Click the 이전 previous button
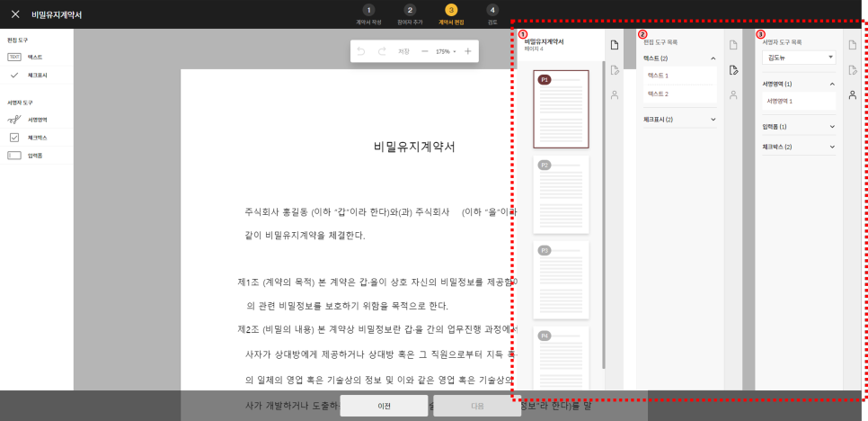 click(x=384, y=406)
